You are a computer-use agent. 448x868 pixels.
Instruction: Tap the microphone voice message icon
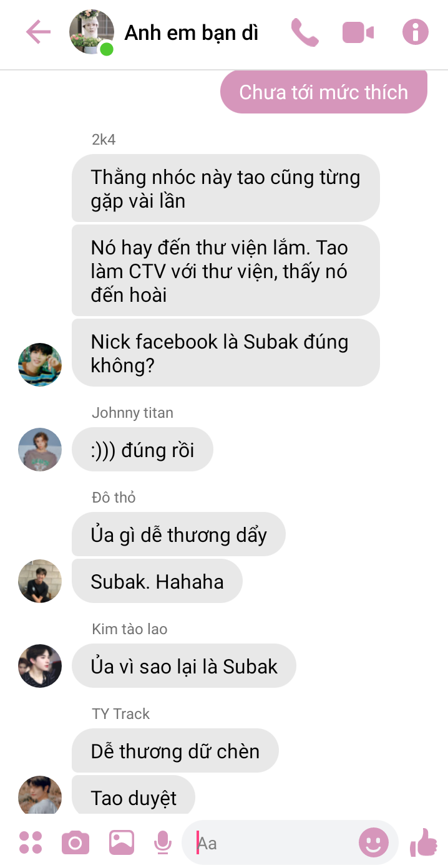163,843
